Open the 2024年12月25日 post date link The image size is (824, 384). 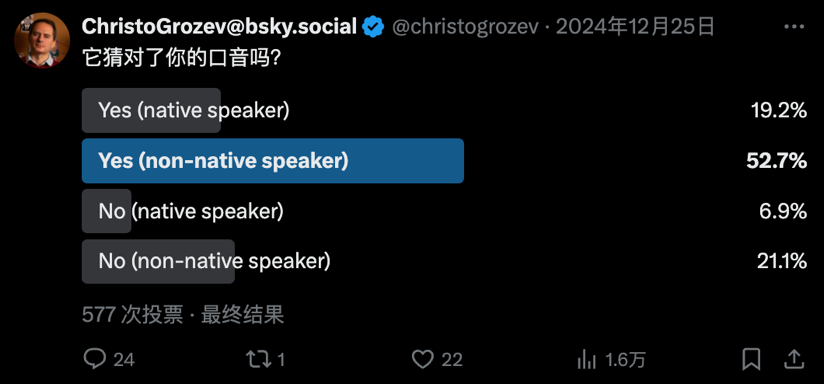coord(635,27)
